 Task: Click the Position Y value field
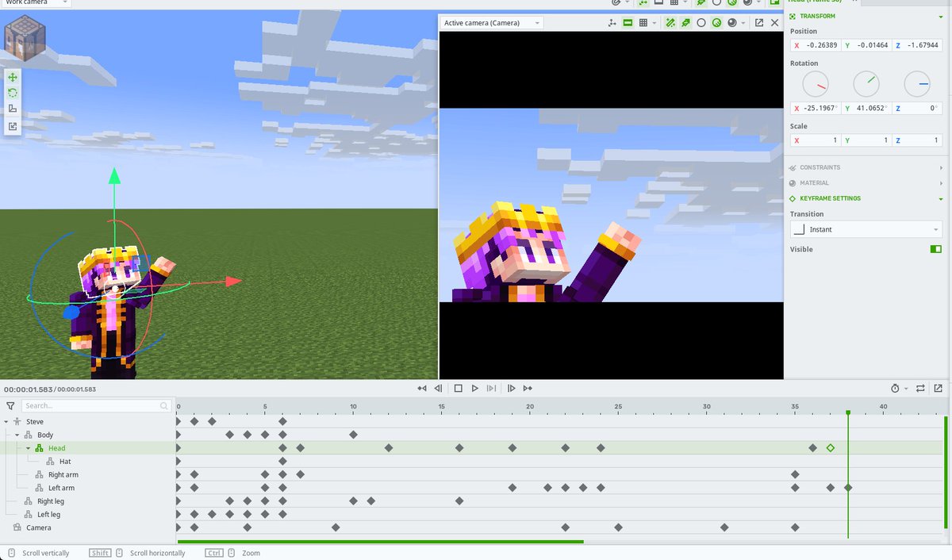coord(866,45)
